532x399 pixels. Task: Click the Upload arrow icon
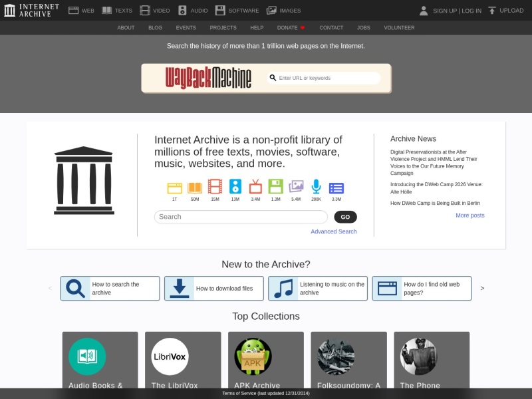(490, 9)
